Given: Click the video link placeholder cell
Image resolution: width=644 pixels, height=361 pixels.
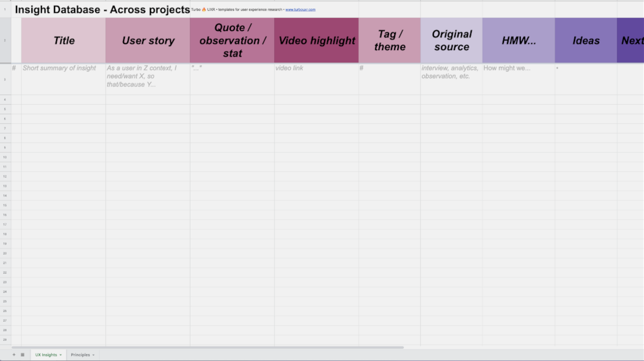Looking at the screenshot, I should (x=316, y=77).
